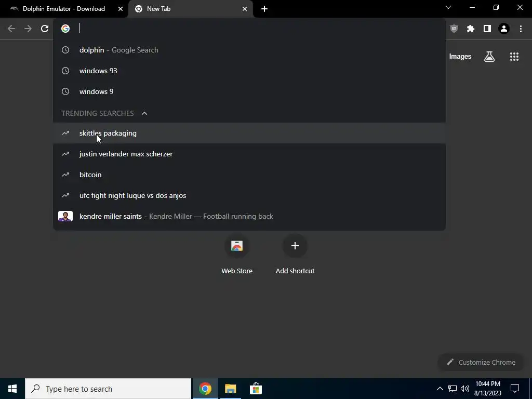Screen dimensions: 532x399
Task: Close the New Tab tab
Action: click(x=245, y=9)
